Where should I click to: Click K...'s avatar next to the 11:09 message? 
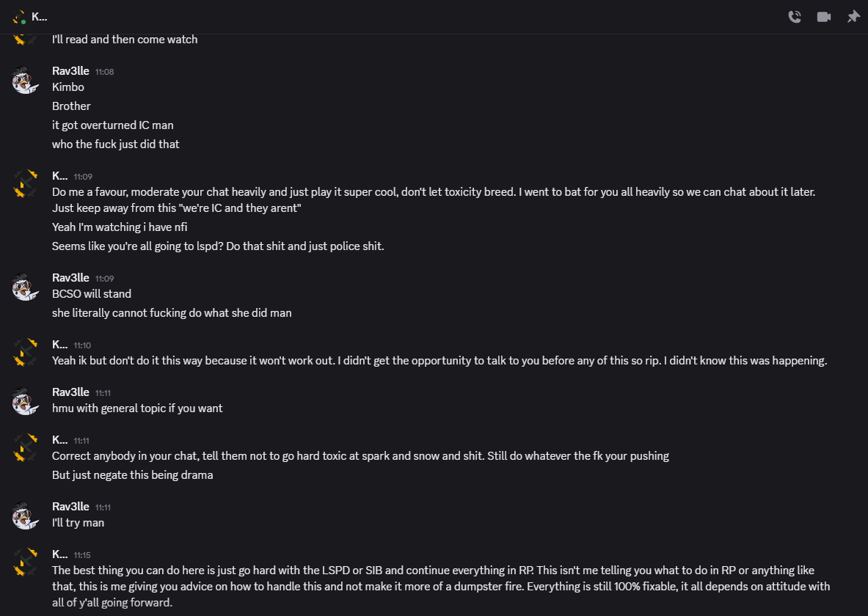click(25, 184)
